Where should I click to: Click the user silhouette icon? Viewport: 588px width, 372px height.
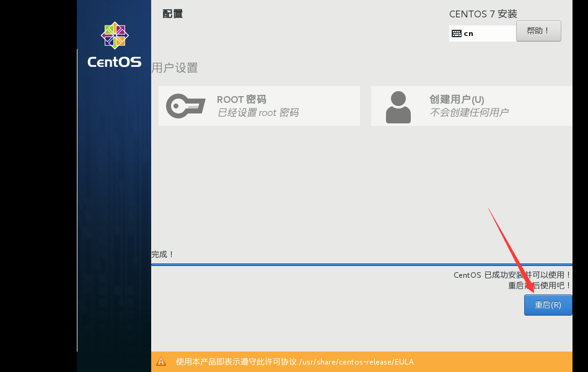(x=398, y=107)
